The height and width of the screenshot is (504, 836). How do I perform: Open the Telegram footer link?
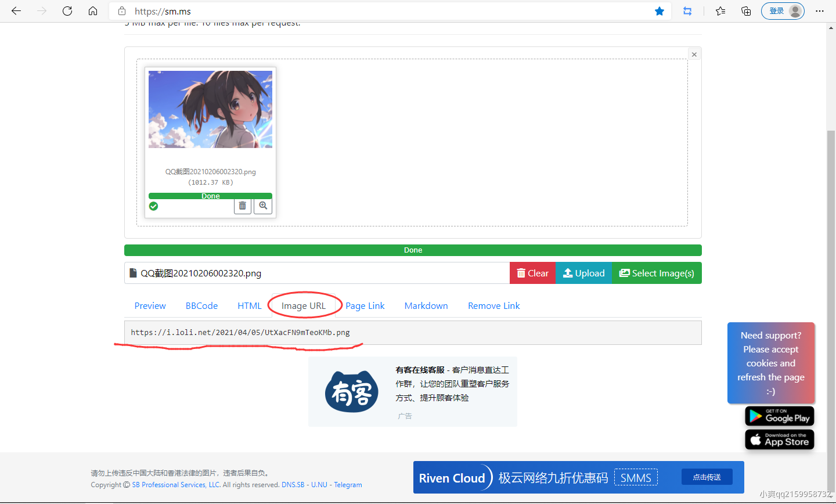pyautogui.click(x=348, y=485)
